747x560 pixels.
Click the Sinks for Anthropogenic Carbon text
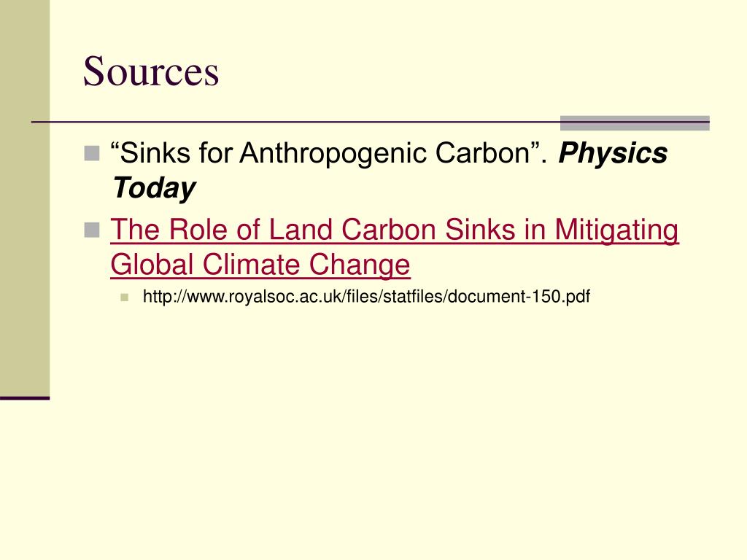point(329,153)
